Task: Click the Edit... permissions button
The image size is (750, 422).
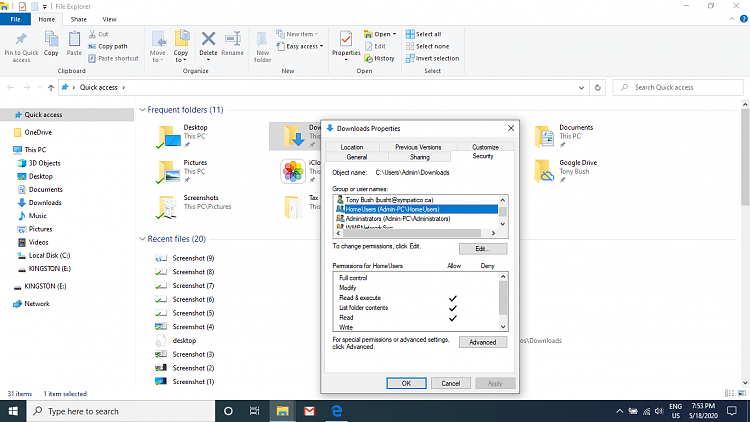Action: pyautogui.click(x=482, y=248)
